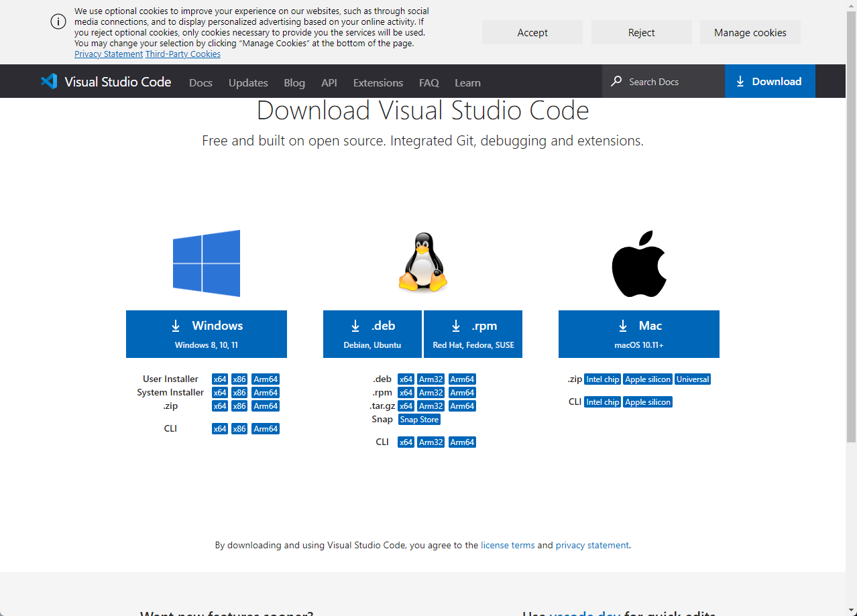The height and width of the screenshot is (616, 857).
Task: Download Windows .zip Arm64
Action: click(266, 406)
